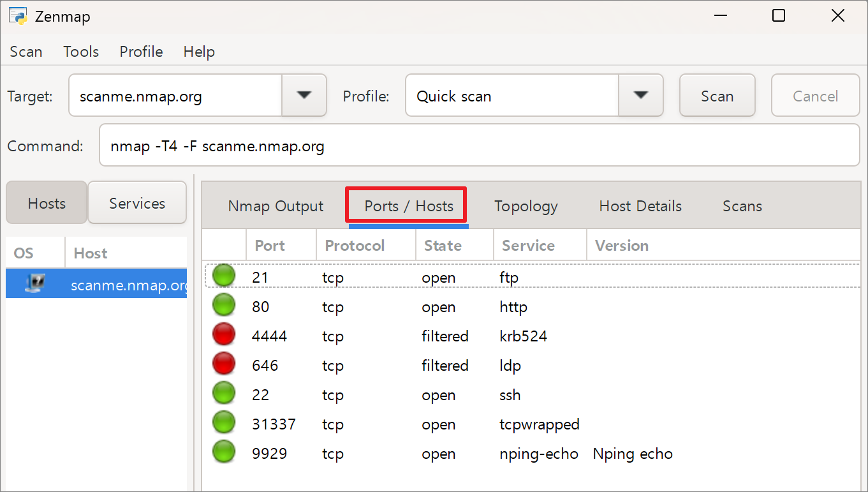This screenshot has width=868, height=492.
Task: Click port number 31337 cell
Action: coord(274,424)
